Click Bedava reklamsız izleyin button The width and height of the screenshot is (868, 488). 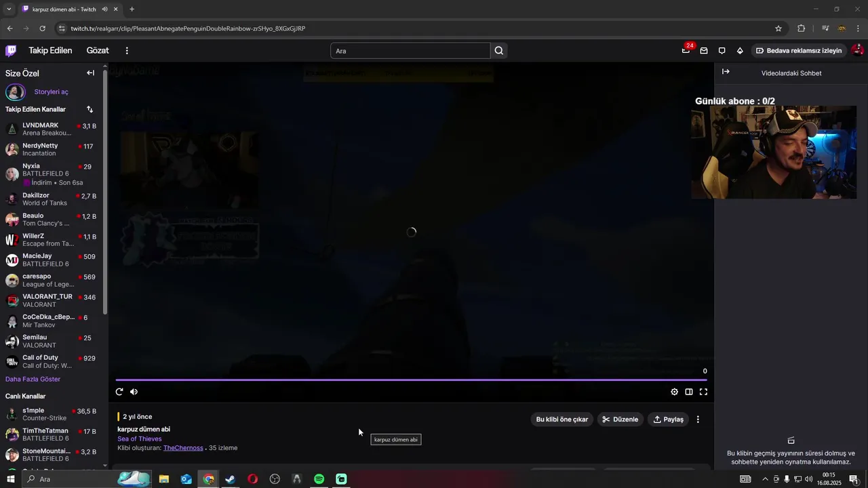tap(799, 51)
